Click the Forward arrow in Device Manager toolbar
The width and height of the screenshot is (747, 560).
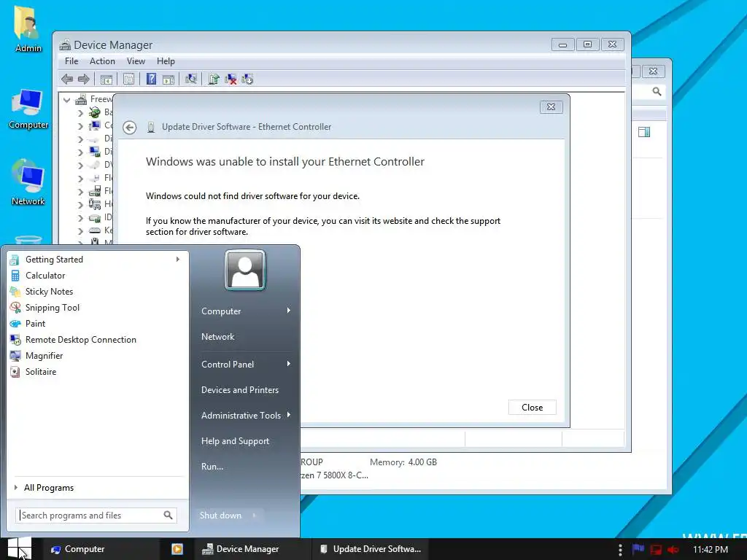pos(83,79)
